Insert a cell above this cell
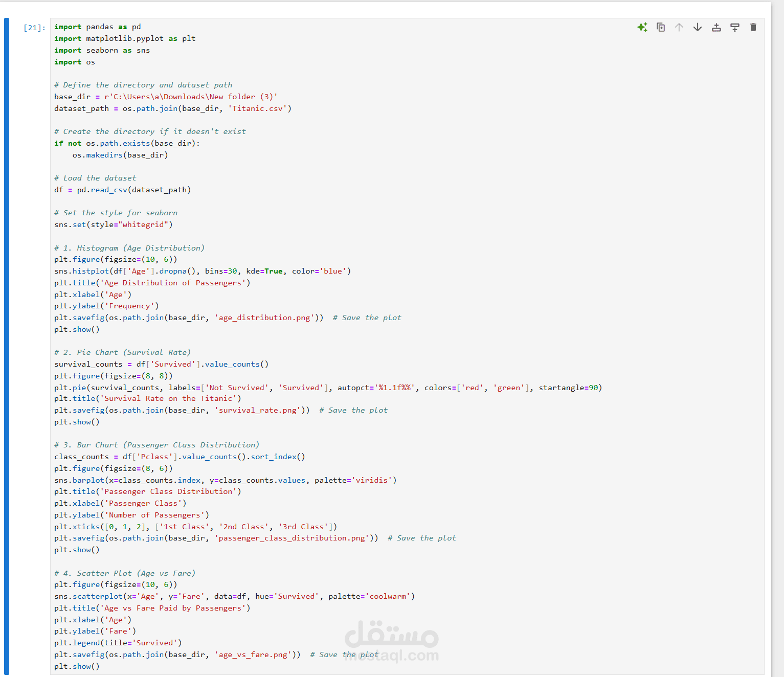784x677 pixels. pyautogui.click(x=716, y=27)
